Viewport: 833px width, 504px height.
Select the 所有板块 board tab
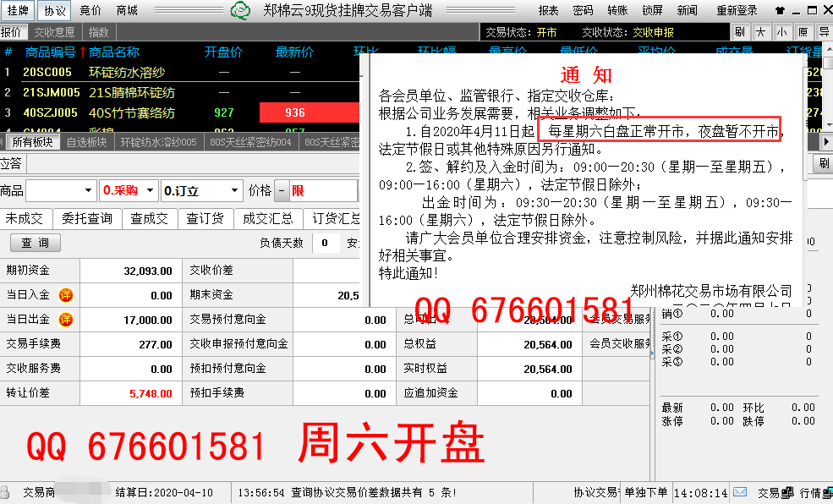(x=32, y=142)
